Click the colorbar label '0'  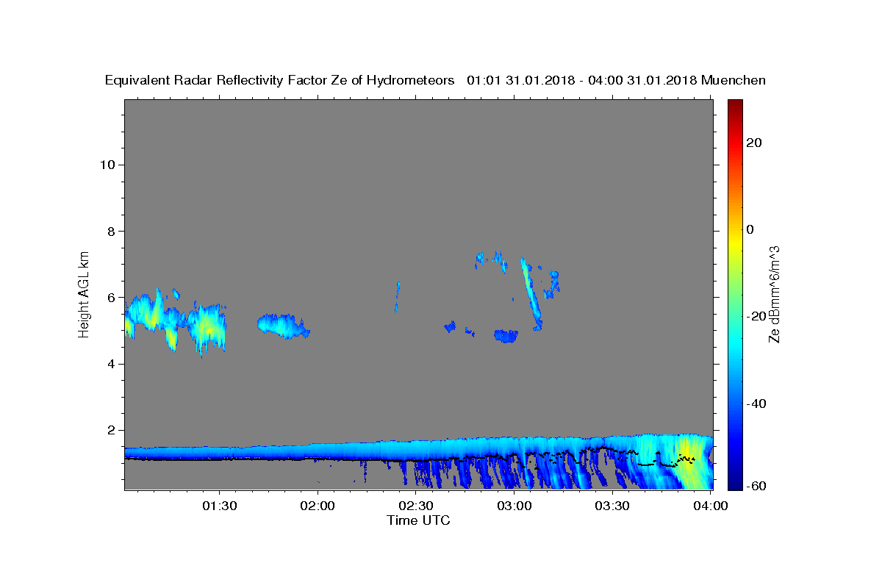pos(750,229)
